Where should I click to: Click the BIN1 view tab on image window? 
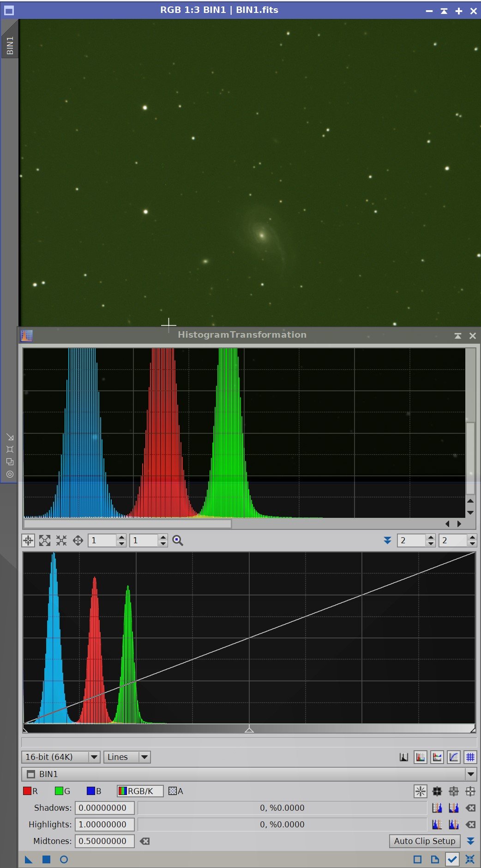pyautogui.click(x=10, y=46)
